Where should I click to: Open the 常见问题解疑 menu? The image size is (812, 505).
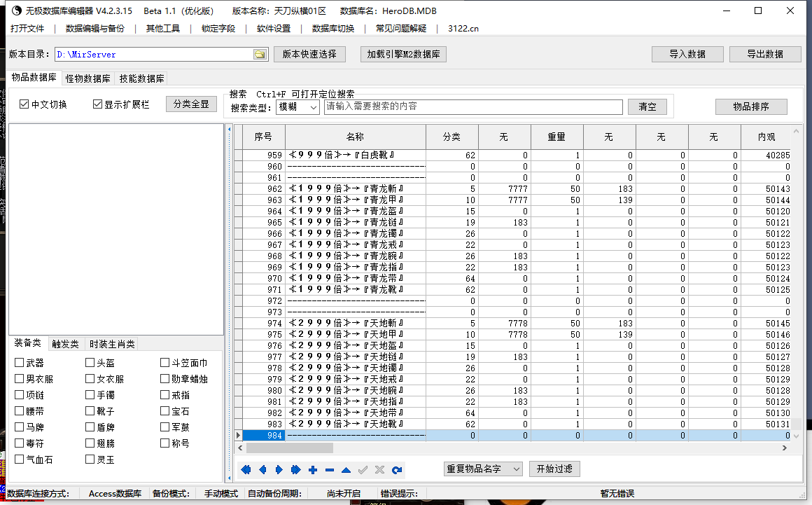[x=401, y=29]
